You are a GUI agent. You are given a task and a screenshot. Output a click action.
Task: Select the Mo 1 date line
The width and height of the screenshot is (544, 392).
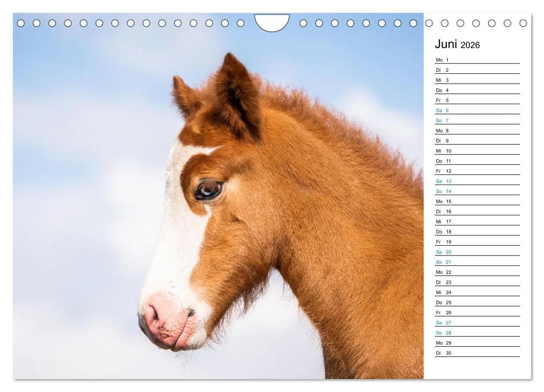pos(477,60)
